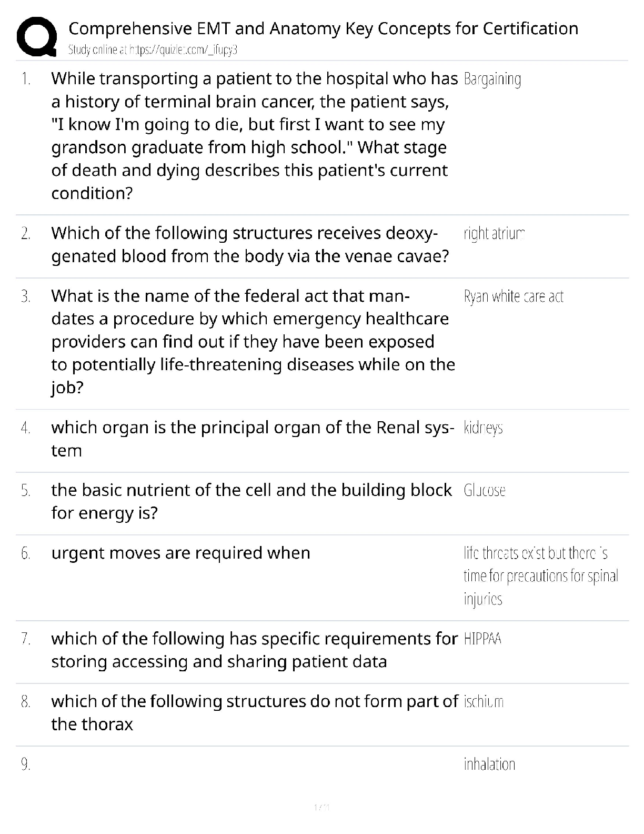
Task: Click the terminal brain cancer question text
Action: coord(254,136)
